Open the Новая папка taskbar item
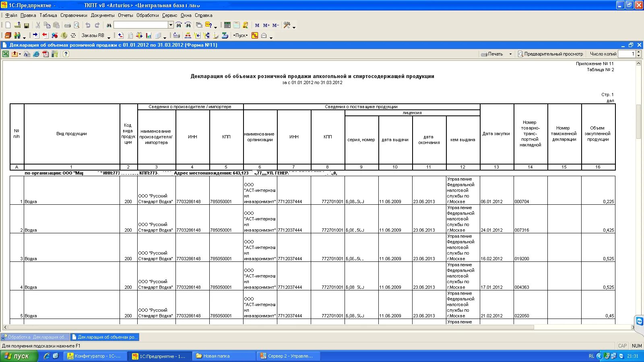Image resolution: width=644 pixels, height=362 pixels. (225, 356)
